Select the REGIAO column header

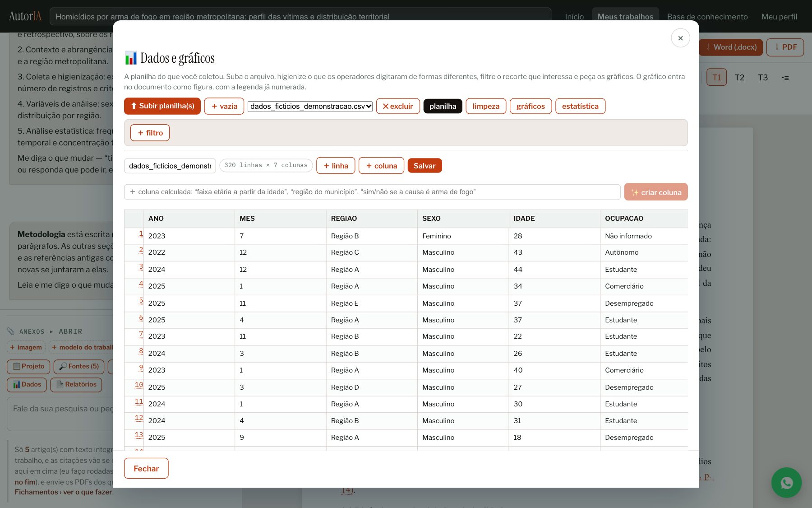[372, 219]
